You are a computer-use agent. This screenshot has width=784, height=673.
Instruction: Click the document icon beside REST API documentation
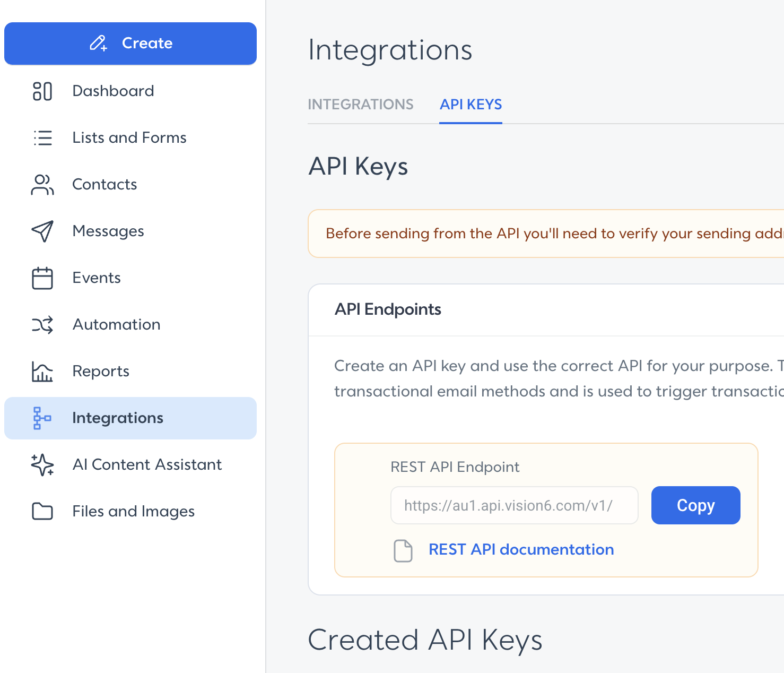tap(403, 550)
